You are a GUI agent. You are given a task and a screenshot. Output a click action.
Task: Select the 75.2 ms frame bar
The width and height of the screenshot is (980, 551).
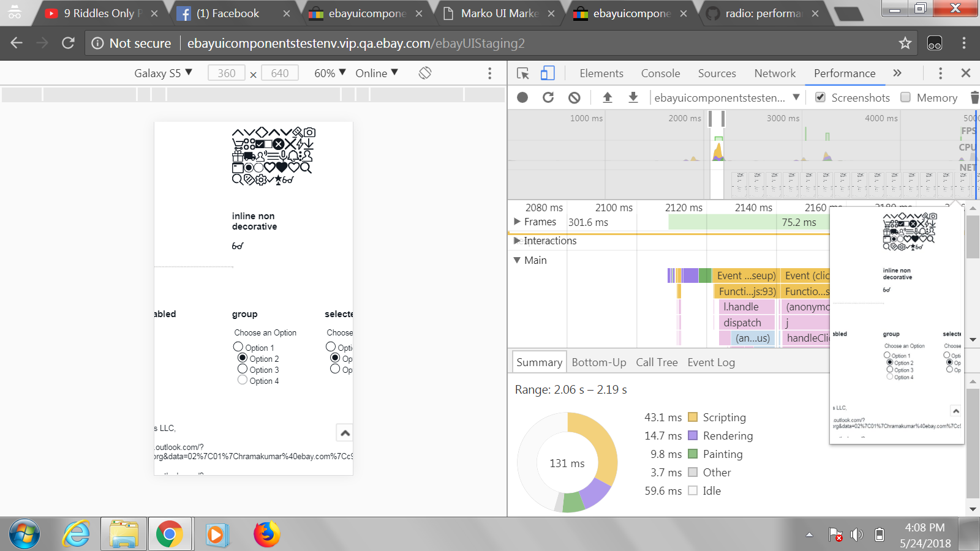tap(749, 222)
